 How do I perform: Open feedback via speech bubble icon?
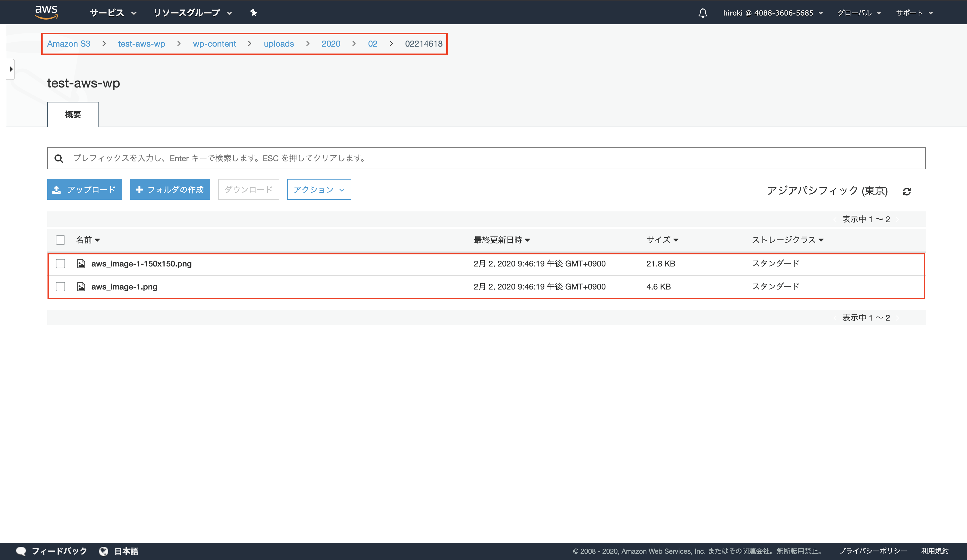tap(21, 551)
